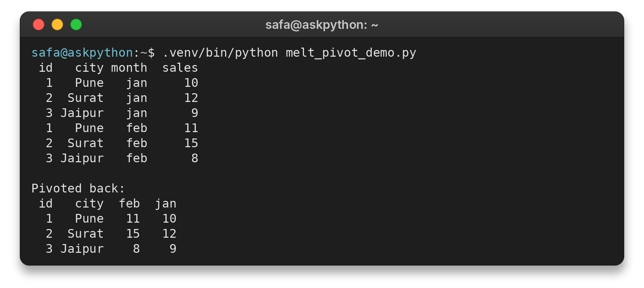The width and height of the screenshot is (644, 288).
Task: Click the window title "safa@askpython: ~"
Action: point(322,25)
